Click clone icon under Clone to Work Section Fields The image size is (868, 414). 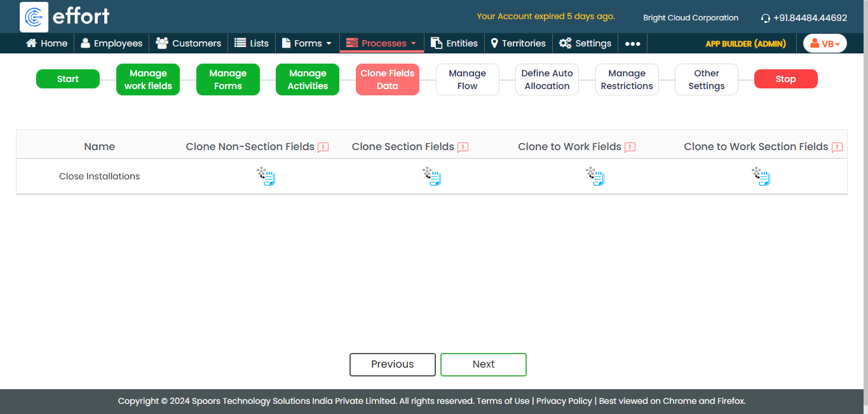(761, 177)
